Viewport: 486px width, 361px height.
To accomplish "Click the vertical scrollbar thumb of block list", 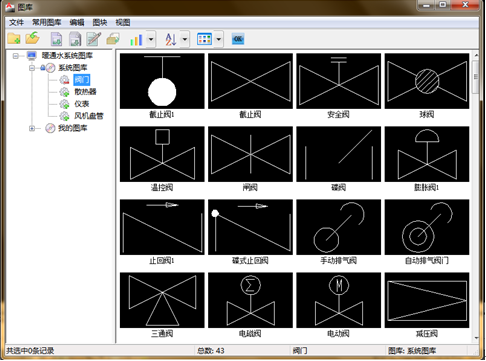I will 476,77.
